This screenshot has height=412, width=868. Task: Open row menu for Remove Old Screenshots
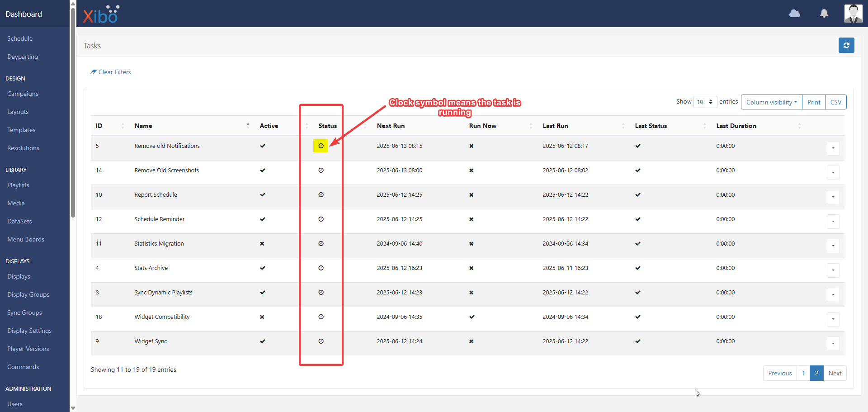point(833,172)
